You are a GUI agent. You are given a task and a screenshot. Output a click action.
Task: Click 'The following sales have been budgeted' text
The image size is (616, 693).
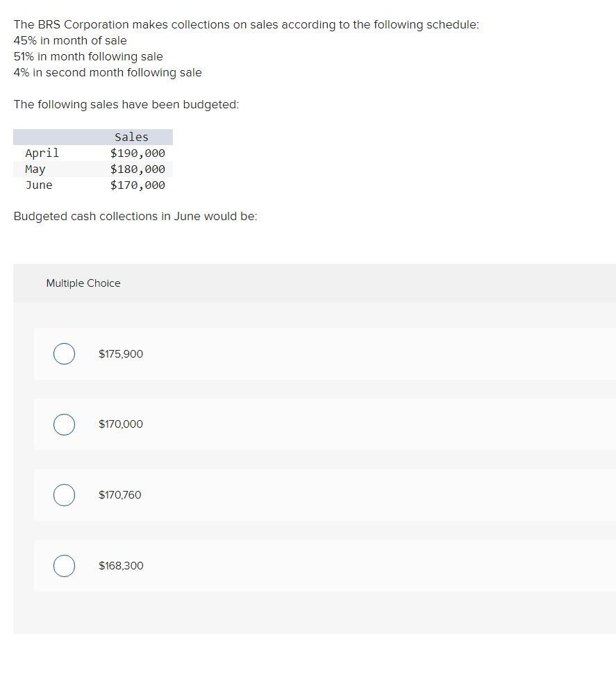click(126, 104)
